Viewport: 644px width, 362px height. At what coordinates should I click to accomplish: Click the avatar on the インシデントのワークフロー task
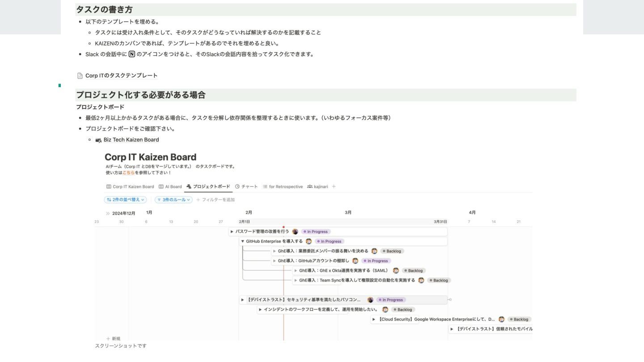coord(385,309)
